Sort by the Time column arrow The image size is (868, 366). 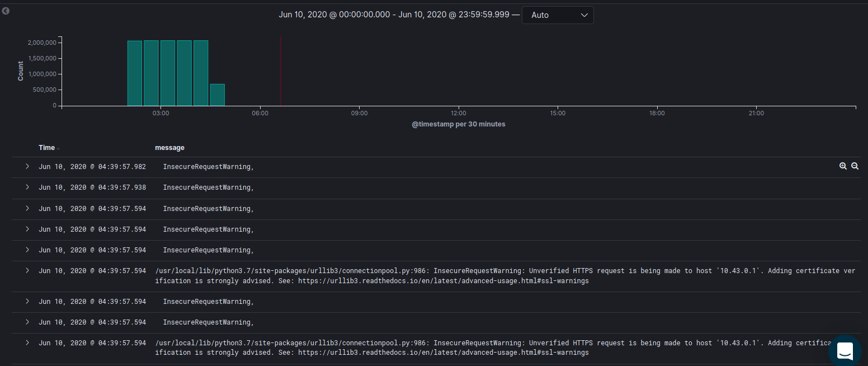[59, 148]
